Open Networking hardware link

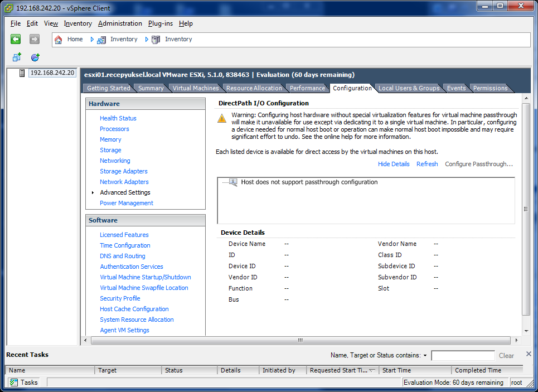tap(115, 161)
